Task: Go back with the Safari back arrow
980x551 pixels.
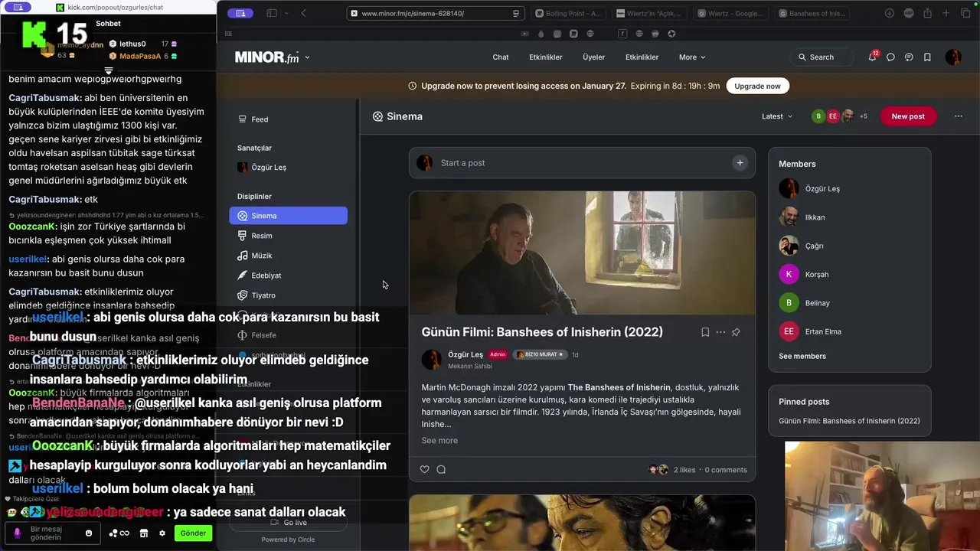Action: tap(304, 13)
